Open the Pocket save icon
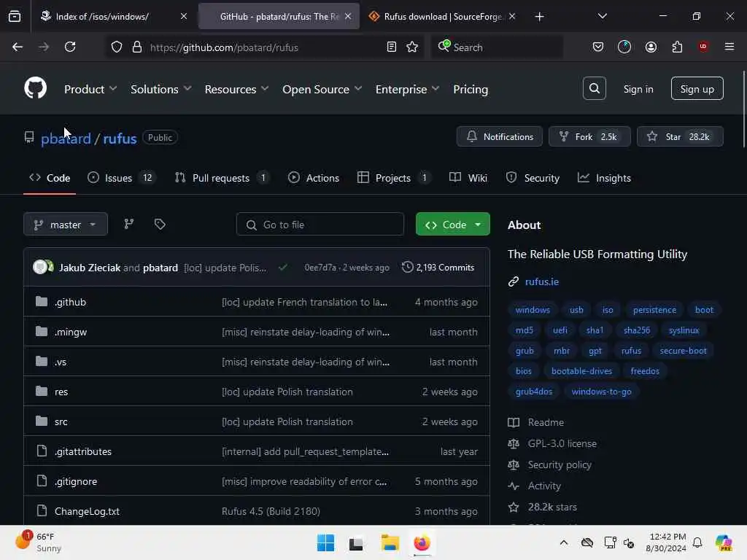Image resolution: width=747 pixels, height=560 pixels. pyautogui.click(x=598, y=47)
